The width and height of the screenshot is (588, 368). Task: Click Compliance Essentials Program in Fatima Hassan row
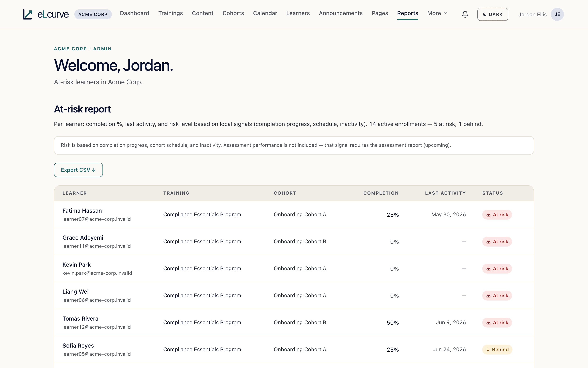point(202,214)
